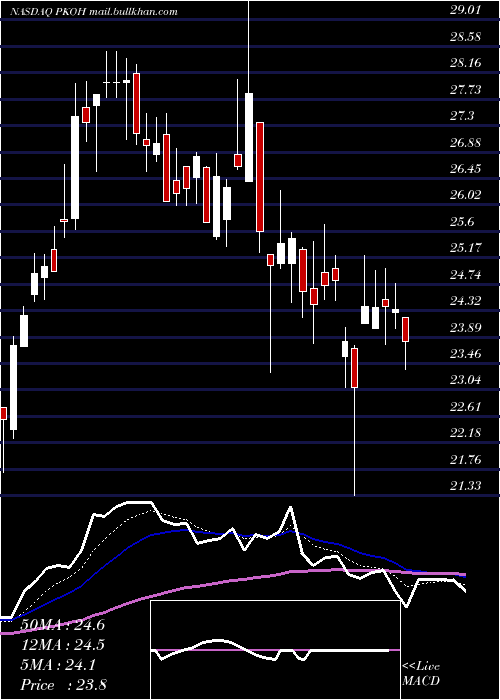Click the 5MA : 24.1 indicator text
Screen dimensions: 500x700
58,665
